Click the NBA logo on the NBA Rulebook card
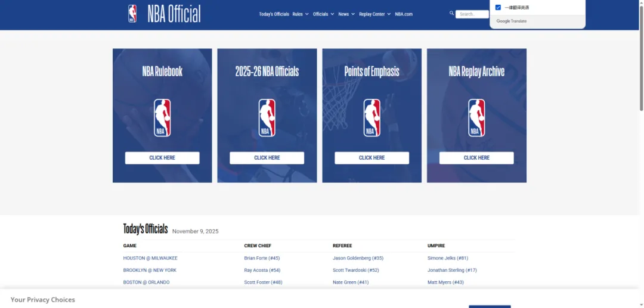 coord(162,118)
